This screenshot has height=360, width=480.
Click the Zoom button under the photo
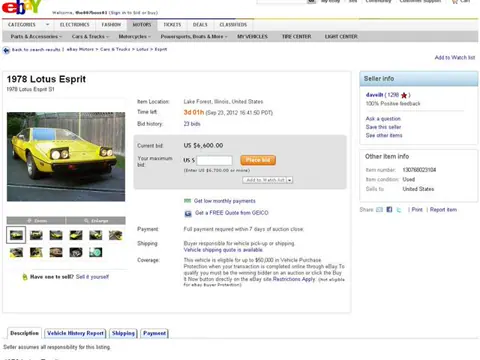(36, 221)
